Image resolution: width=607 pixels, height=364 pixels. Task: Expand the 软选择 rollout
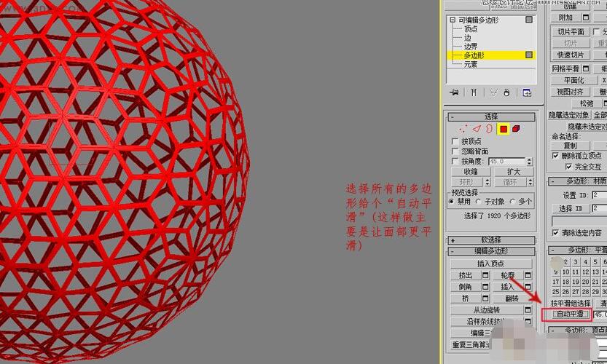point(453,240)
